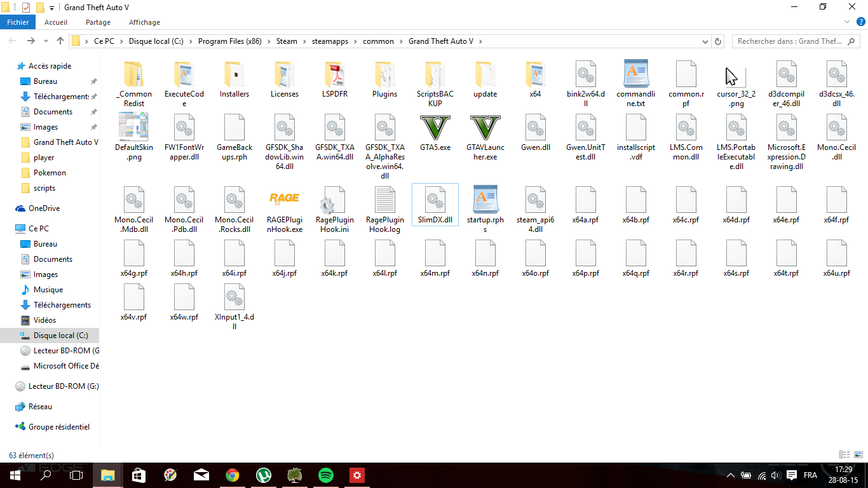The width and height of the screenshot is (868, 488).
Task: Open the address bar history dropdown
Action: (x=706, y=41)
